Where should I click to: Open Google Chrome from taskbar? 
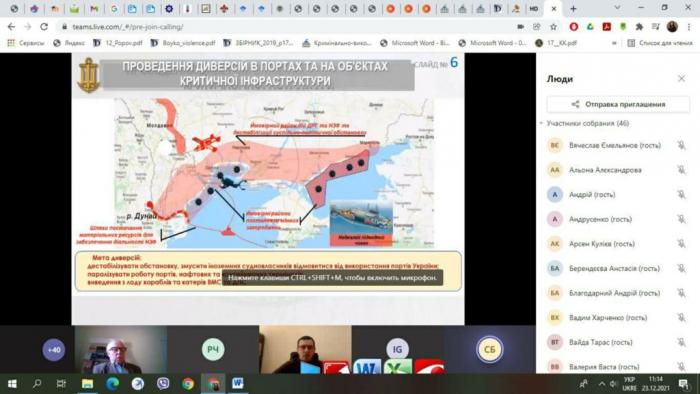(x=188, y=384)
